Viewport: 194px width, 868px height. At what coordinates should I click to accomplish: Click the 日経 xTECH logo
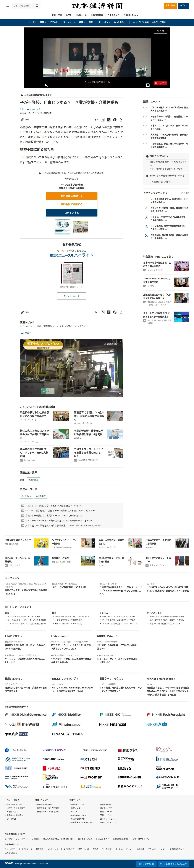(x=88, y=759)
